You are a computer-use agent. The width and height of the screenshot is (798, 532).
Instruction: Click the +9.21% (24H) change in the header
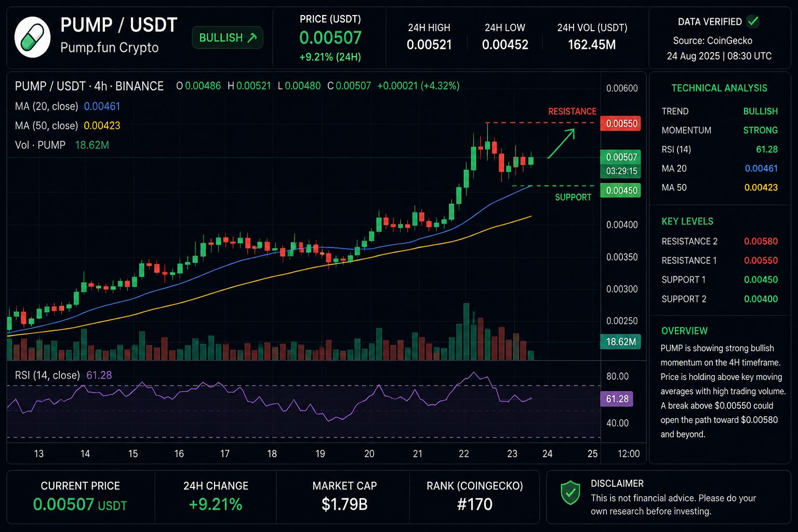tap(330, 57)
